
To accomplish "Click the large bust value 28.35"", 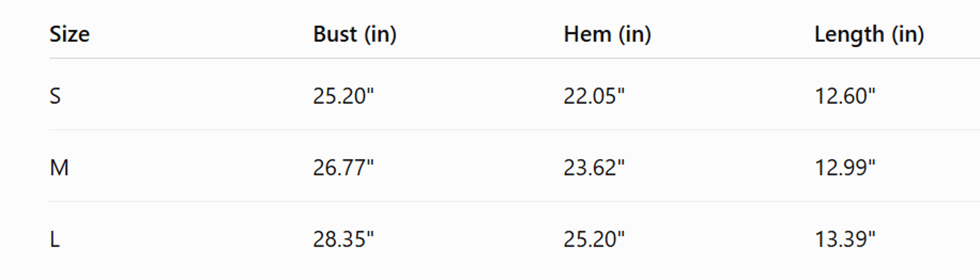I will point(343,239).
